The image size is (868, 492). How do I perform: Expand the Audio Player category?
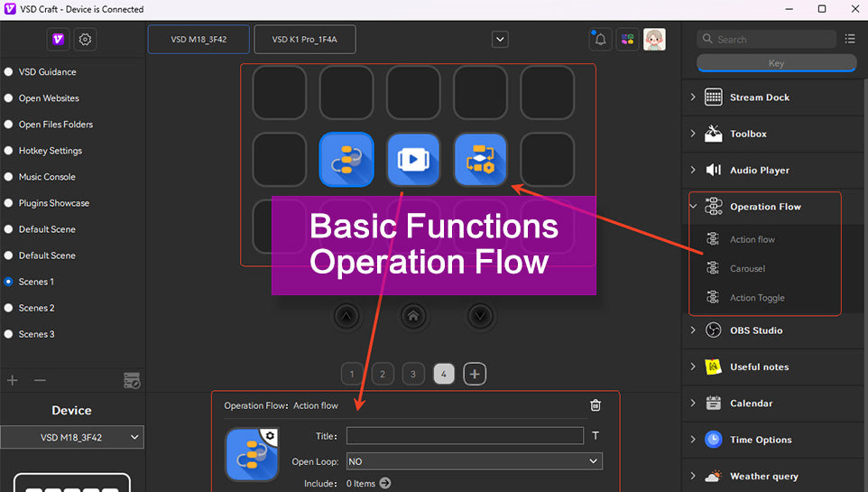coord(693,170)
